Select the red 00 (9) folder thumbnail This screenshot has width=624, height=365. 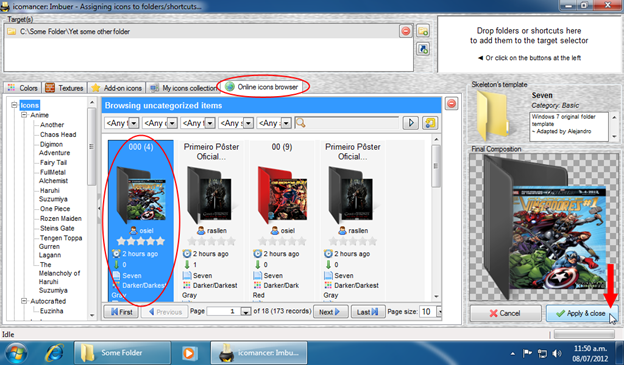[x=282, y=195]
